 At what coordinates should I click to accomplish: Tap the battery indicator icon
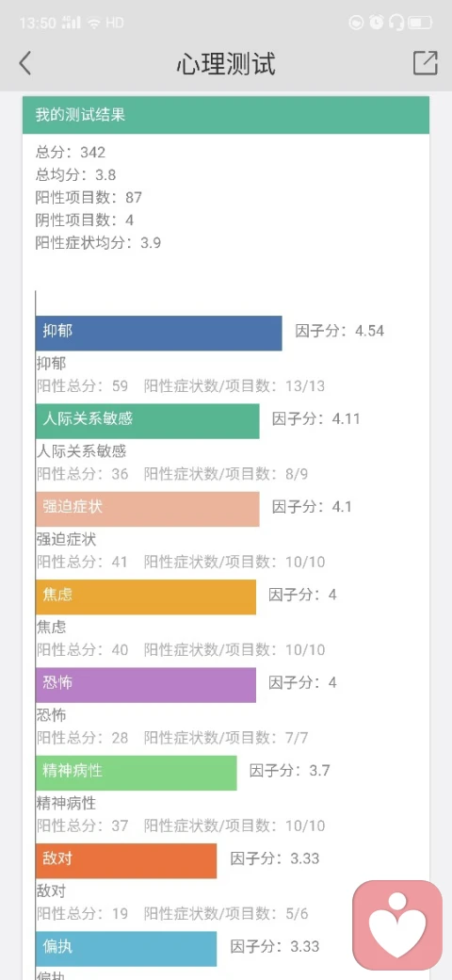tap(420, 24)
